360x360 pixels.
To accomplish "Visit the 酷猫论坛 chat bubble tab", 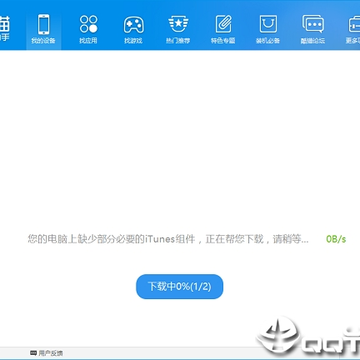I will tap(313, 29).
